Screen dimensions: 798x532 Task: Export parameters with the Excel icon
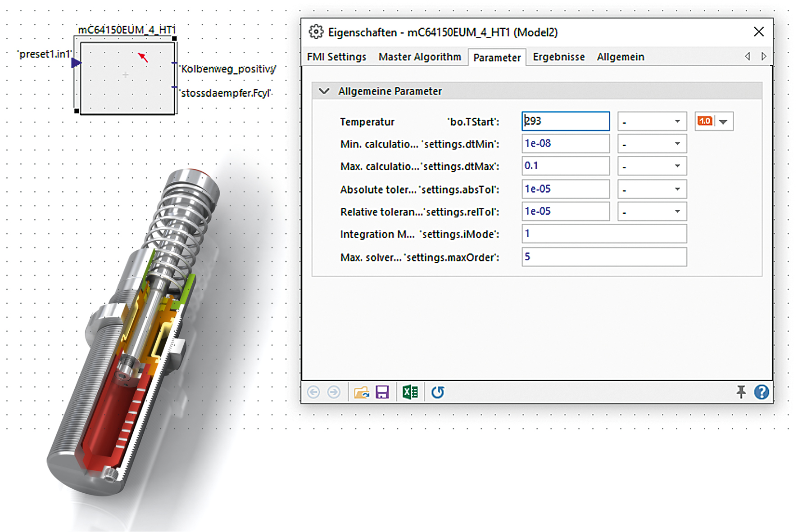pyautogui.click(x=410, y=392)
